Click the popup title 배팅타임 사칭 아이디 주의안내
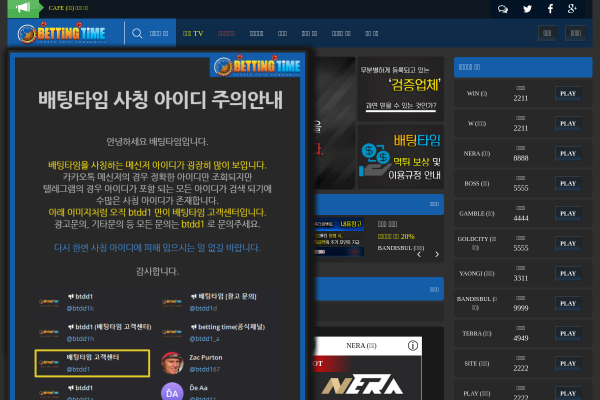Image resolution: width=600 pixels, height=400 pixels. pyautogui.click(x=160, y=100)
